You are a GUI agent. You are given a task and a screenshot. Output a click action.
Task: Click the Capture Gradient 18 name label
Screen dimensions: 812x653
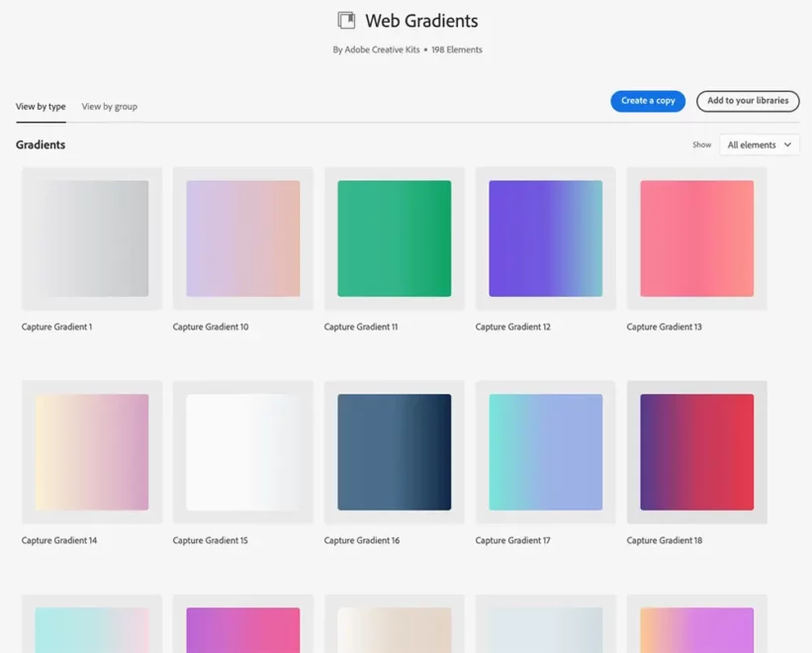pyautogui.click(x=663, y=540)
